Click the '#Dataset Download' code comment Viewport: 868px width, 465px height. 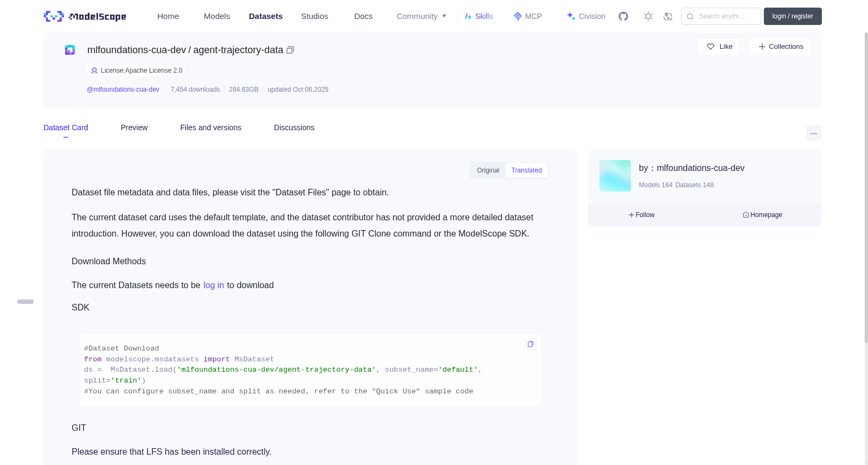tap(122, 348)
